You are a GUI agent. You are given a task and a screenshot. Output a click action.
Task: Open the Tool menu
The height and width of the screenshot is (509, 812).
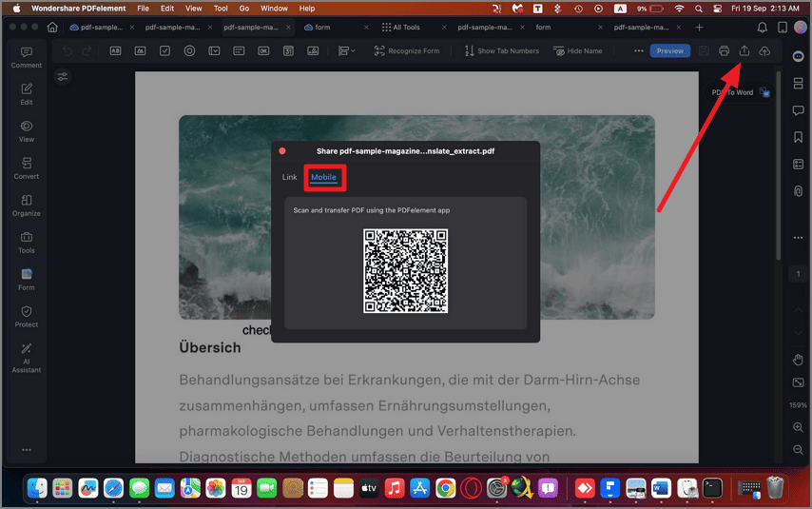pos(221,9)
